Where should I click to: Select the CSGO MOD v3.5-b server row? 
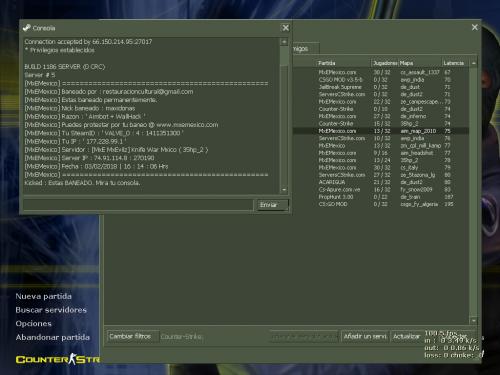[x=381, y=80]
